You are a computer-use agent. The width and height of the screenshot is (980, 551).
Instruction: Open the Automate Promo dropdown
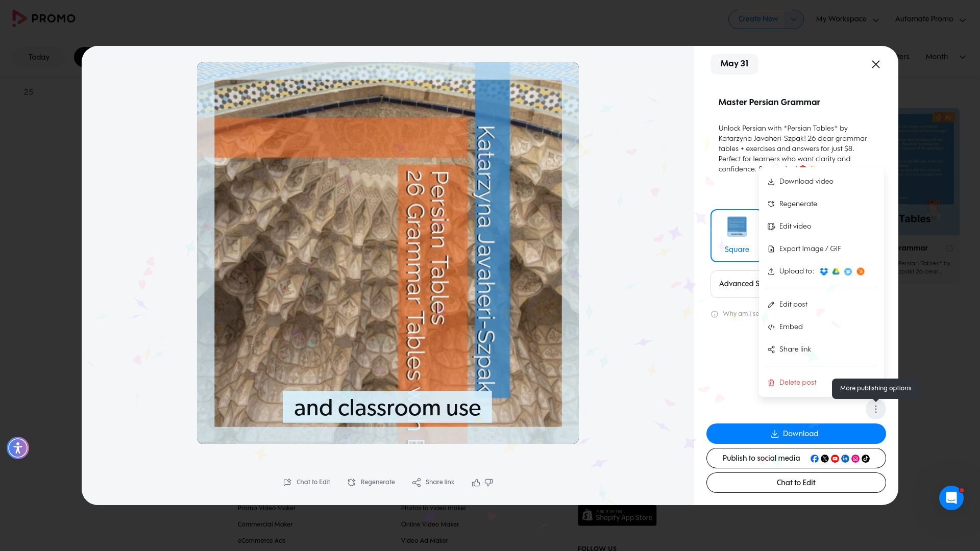[x=930, y=19]
